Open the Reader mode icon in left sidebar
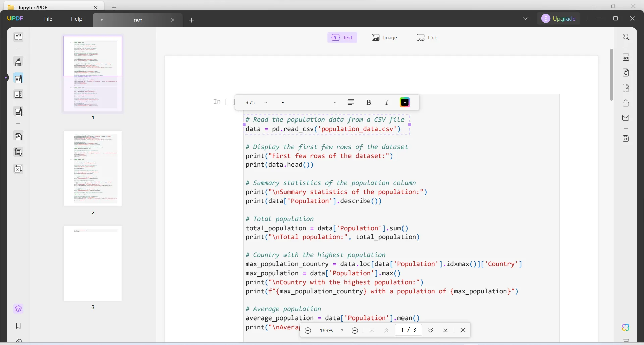 (x=18, y=37)
